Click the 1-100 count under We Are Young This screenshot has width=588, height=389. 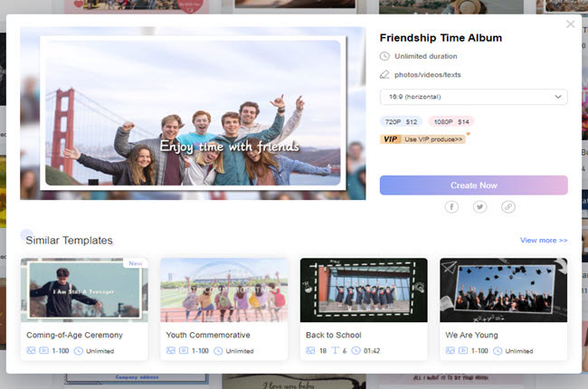click(479, 351)
